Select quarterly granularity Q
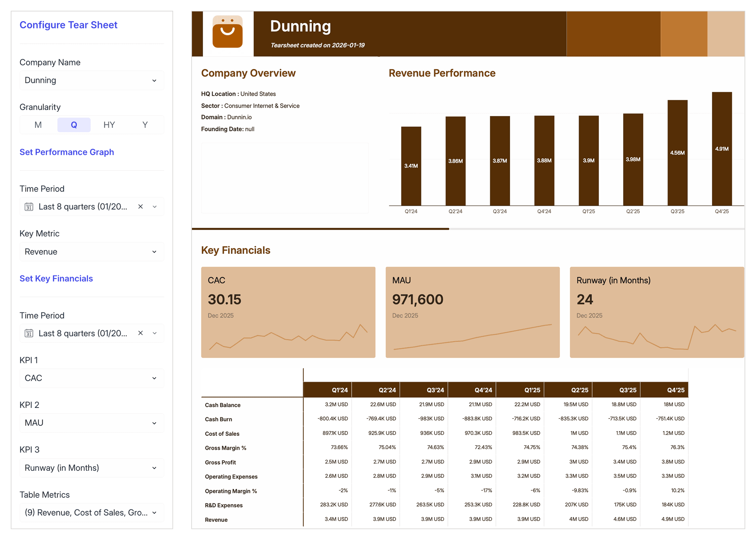The height and width of the screenshot is (540, 756). tap(74, 125)
